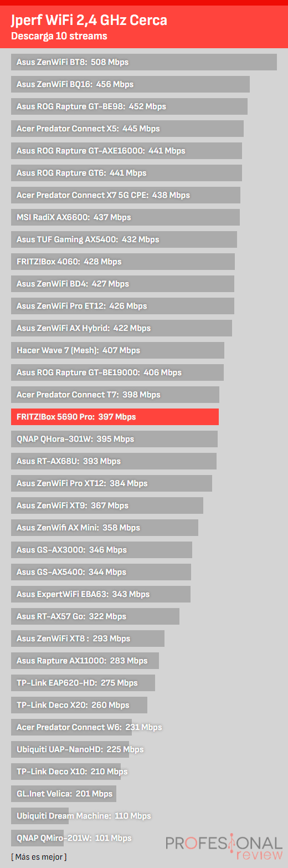Screen dimensions: 288x868
Task: Click the Asus RT-AX68U 393 Mbps bar
Action: [x=114, y=461]
